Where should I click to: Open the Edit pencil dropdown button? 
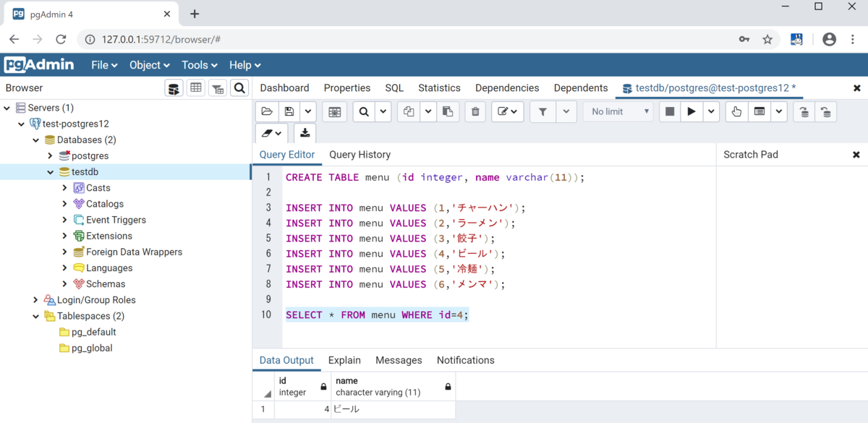[x=508, y=111]
